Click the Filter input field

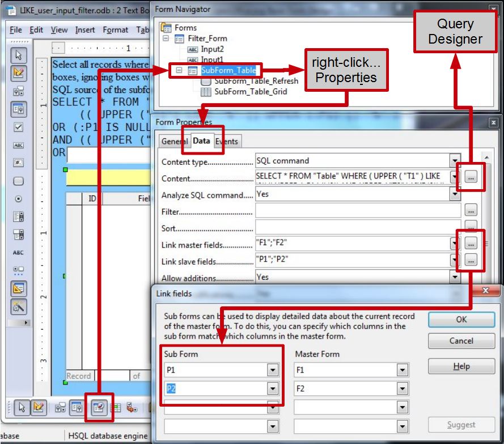point(358,211)
